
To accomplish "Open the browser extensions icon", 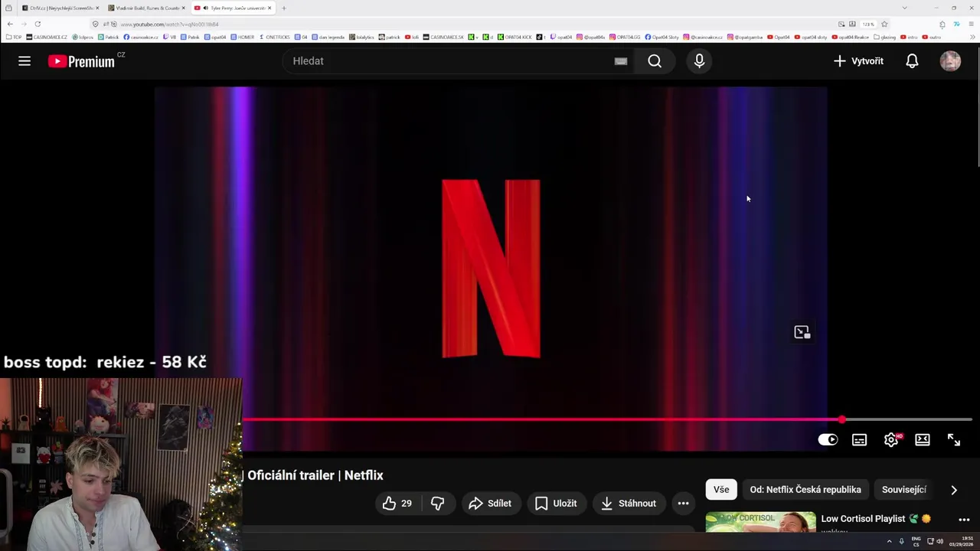I will (942, 24).
